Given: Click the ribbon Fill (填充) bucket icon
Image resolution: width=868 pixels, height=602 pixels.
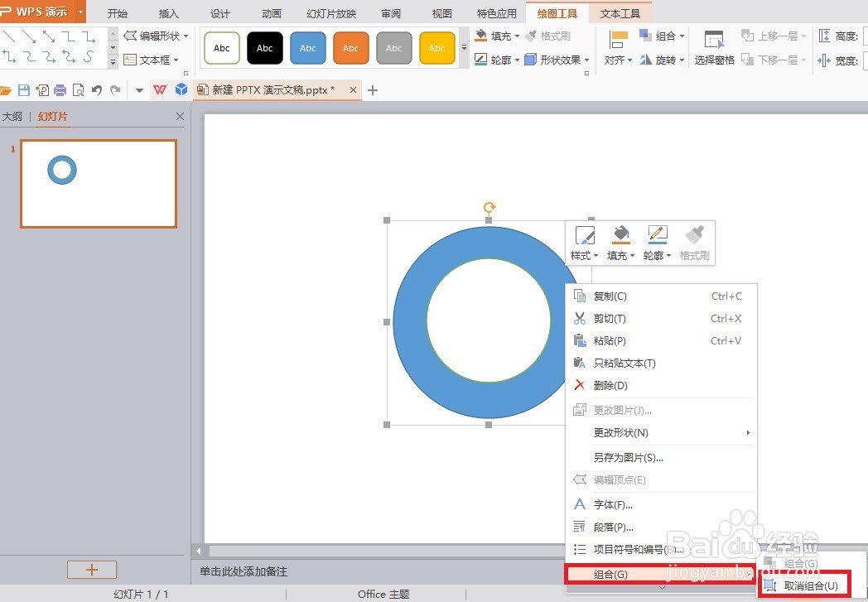Looking at the screenshot, I should (480, 36).
